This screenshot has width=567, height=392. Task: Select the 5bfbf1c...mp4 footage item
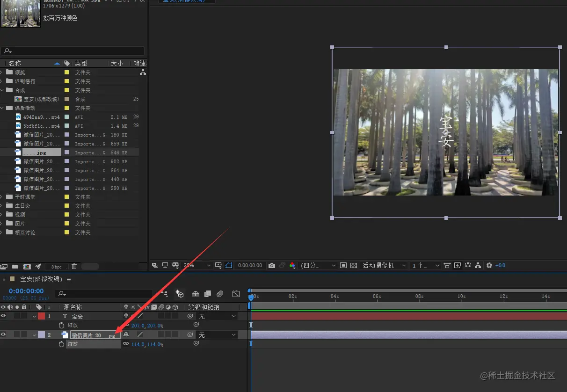[x=42, y=126]
